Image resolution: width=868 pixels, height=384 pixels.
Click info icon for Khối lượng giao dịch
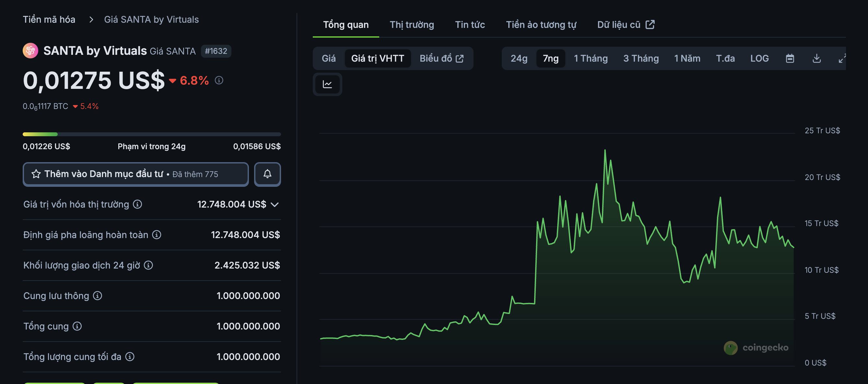tap(148, 265)
